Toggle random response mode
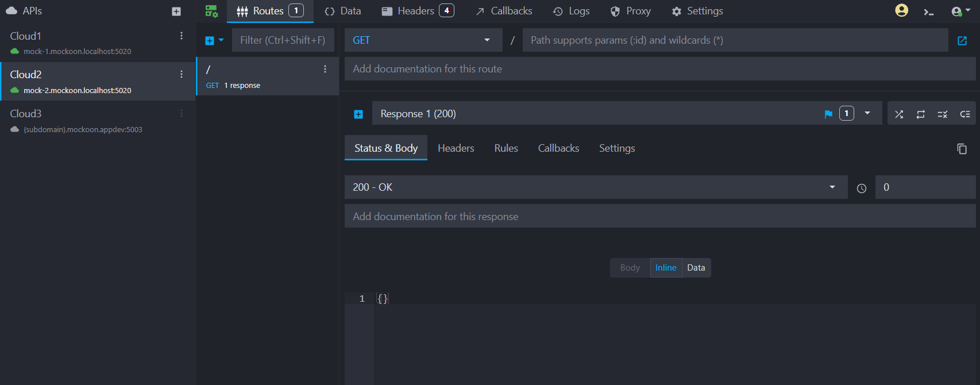The width and height of the screenshot is (980, 385). pyautogui.click(x=899, y=114)
